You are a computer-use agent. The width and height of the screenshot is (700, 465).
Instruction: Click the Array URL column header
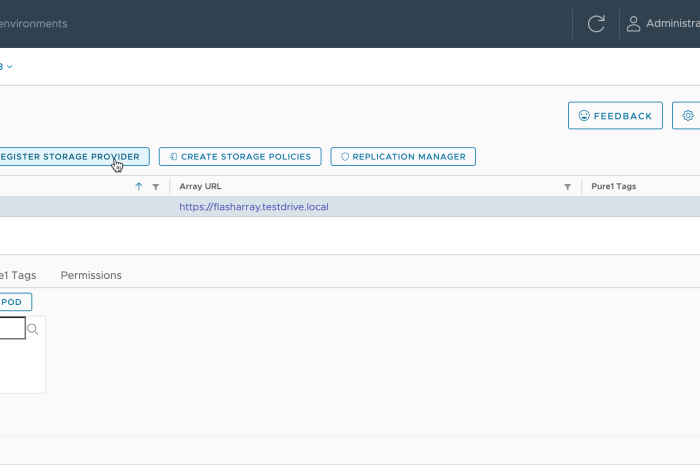point(200,187)
